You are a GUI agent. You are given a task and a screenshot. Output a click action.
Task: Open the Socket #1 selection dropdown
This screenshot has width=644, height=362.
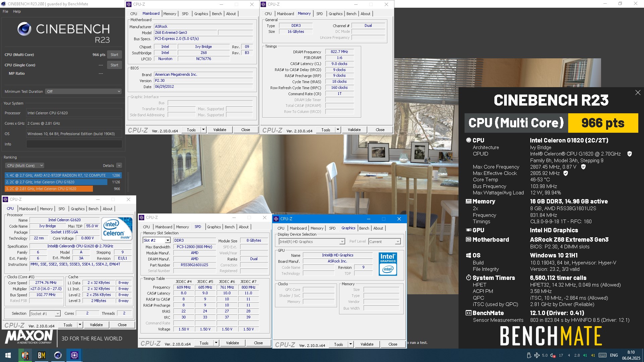pyautogui.click(x=45, y=314)
